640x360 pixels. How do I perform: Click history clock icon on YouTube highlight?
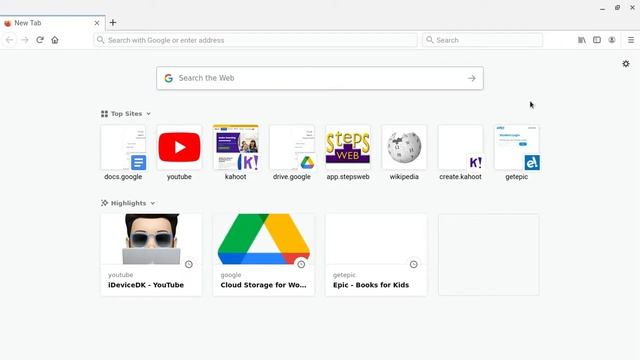tap(189, 264)
